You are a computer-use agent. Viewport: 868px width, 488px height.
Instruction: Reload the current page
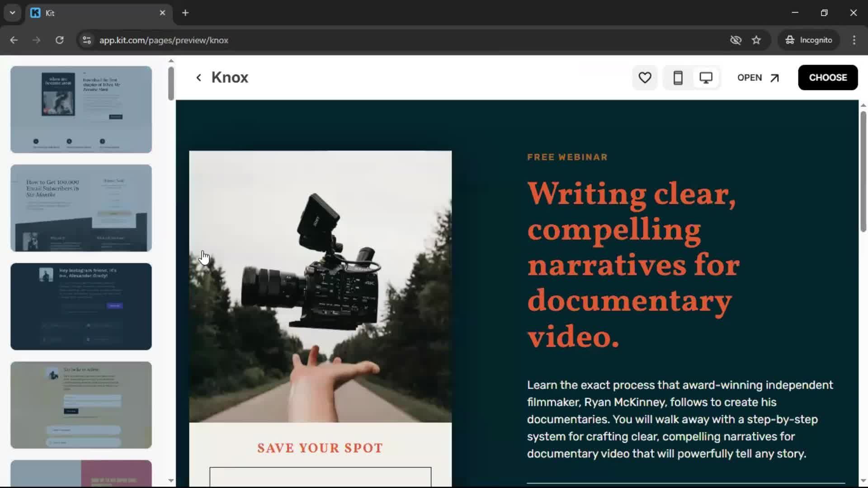59,40
